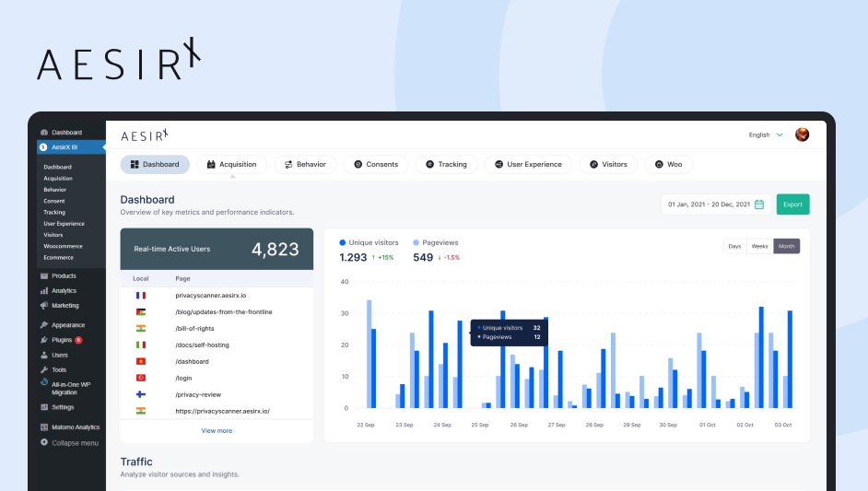
Task: Click the Appearance brush icon
Action: pyautogui.click(x=43, y=325)
